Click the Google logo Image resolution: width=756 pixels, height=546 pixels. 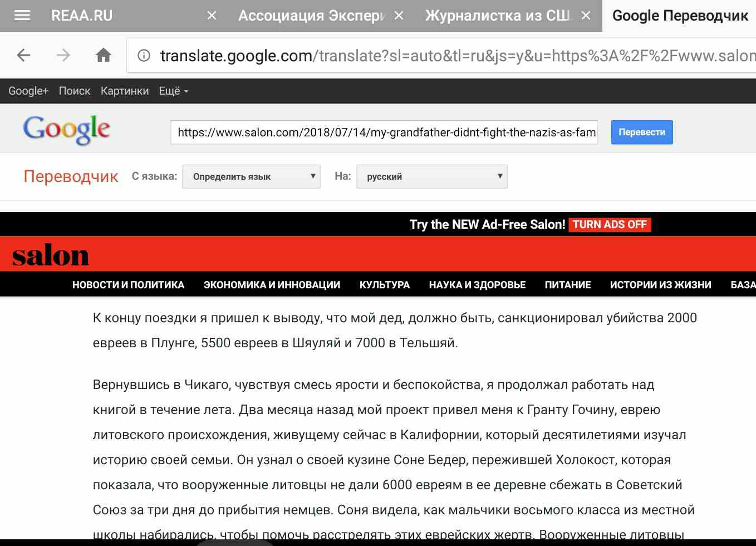[x=66, y=130]
